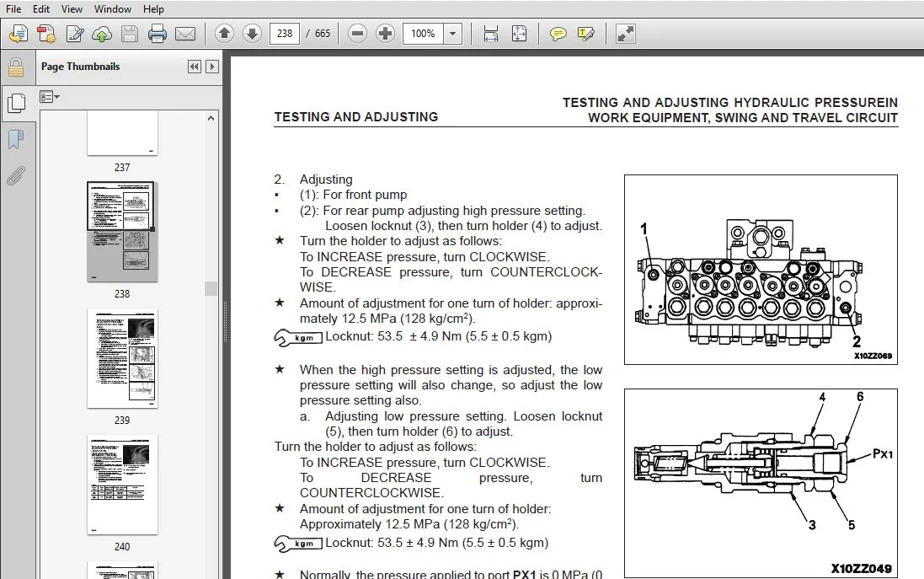Click the Add sticky note comment icon

pos(558,34)
